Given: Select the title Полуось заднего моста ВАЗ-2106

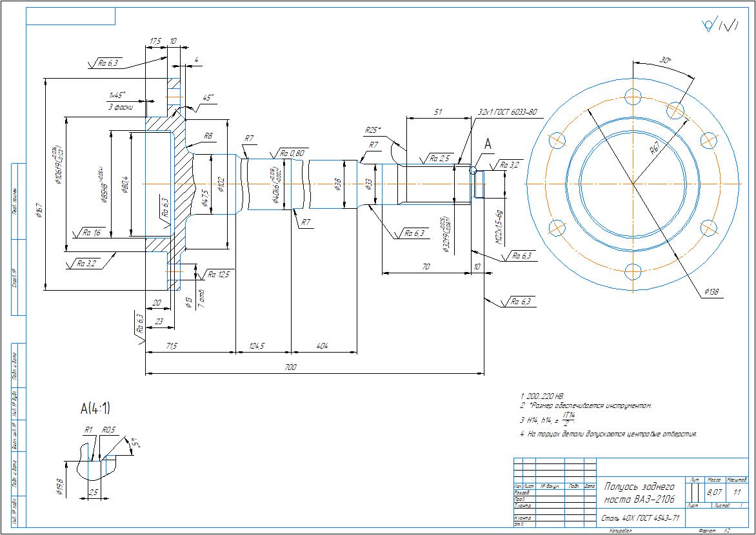Looking at the screenshot, I should (x=639, y=493).
